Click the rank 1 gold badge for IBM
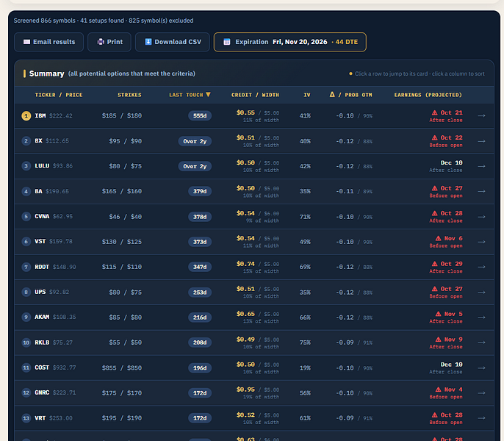The height and width of the screenshot is (441, 504). (x=26, y=116)
